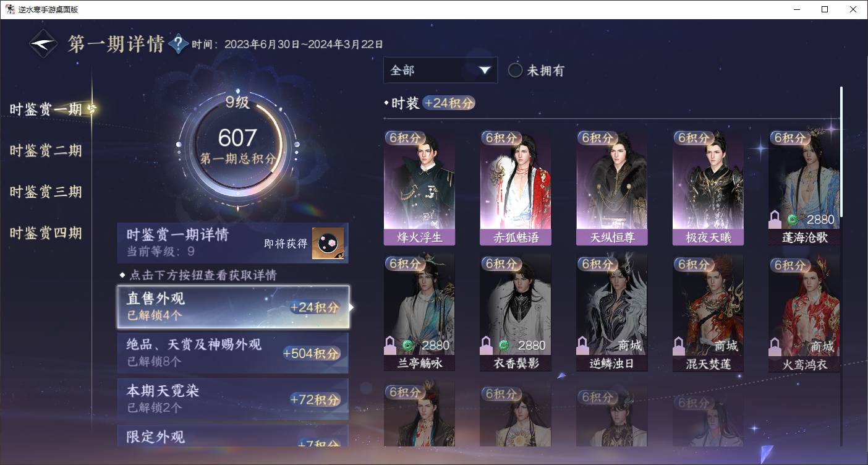Screen dimensions: 868x465
Task: Click the green jade currency icon on 兰亭觞咏
Action: pyautogui.click(x=407, y=345)
